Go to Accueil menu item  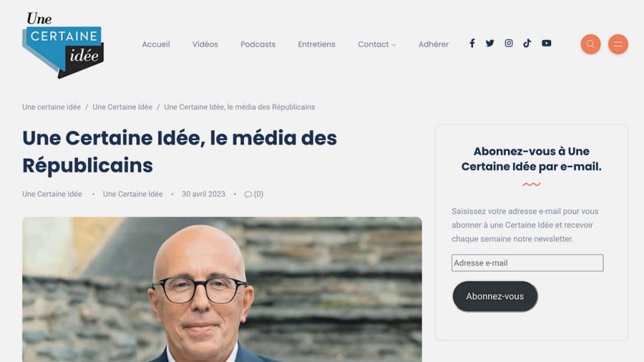(156, 45)
